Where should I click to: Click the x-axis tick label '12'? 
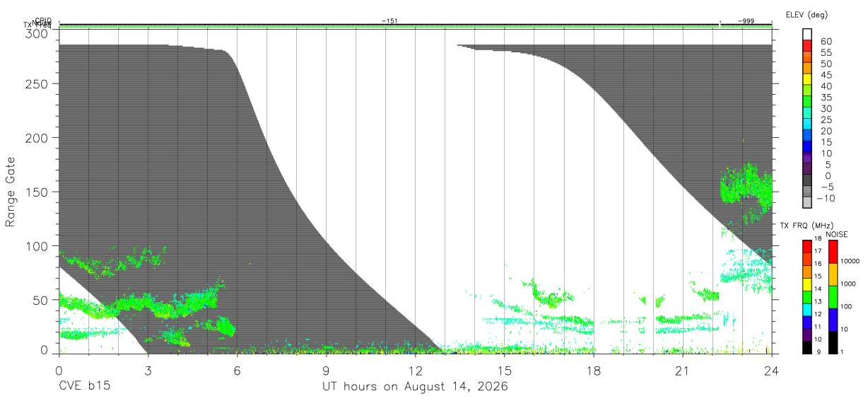click(x=415, y=371)
